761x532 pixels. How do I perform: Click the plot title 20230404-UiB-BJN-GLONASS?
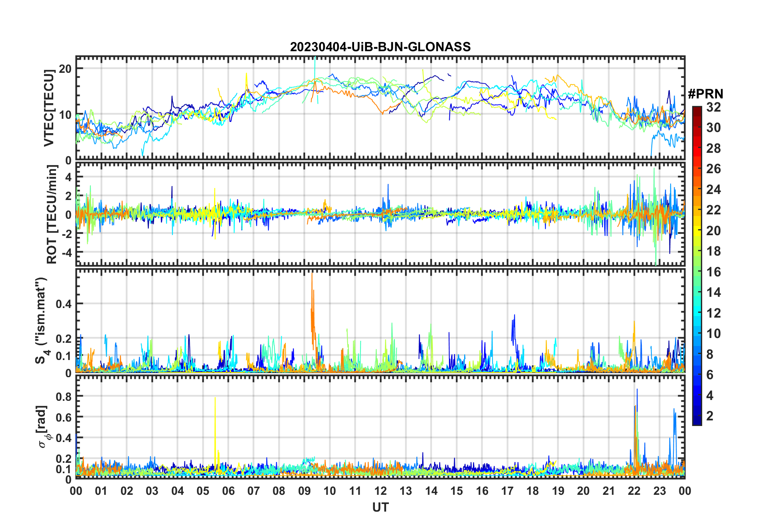click(x=380, y=47)
